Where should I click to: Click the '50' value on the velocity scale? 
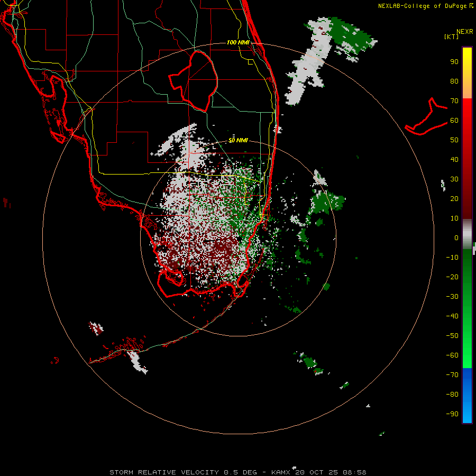tap(454, 140)
